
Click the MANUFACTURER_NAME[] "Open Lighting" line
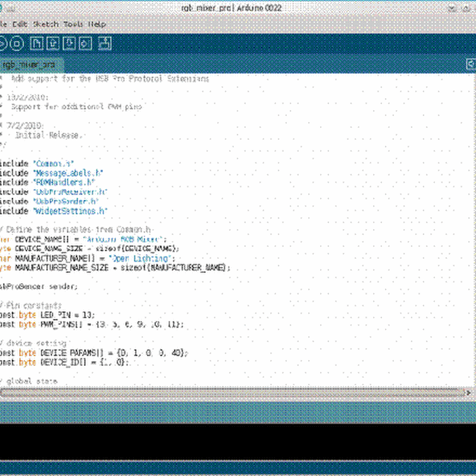(x=87, y=258)
